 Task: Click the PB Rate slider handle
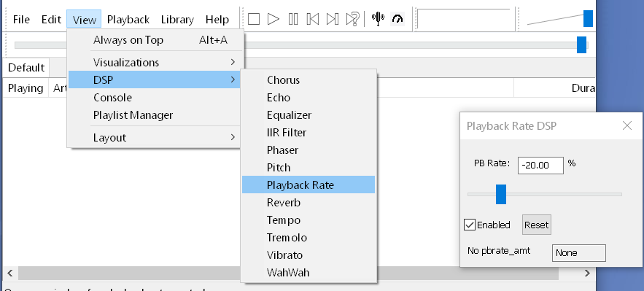(x=500, y=194)
